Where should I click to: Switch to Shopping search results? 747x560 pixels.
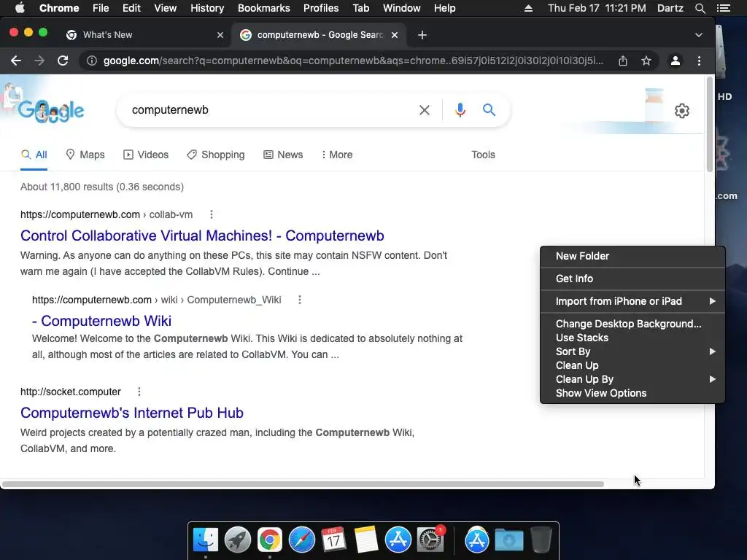click(x=216, y=155)
